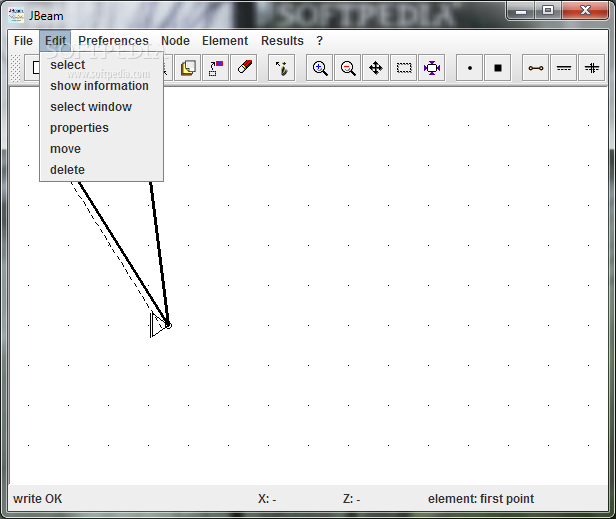Click the zoom in magnifier
616x519 pixels.
[x=319, y=68]
